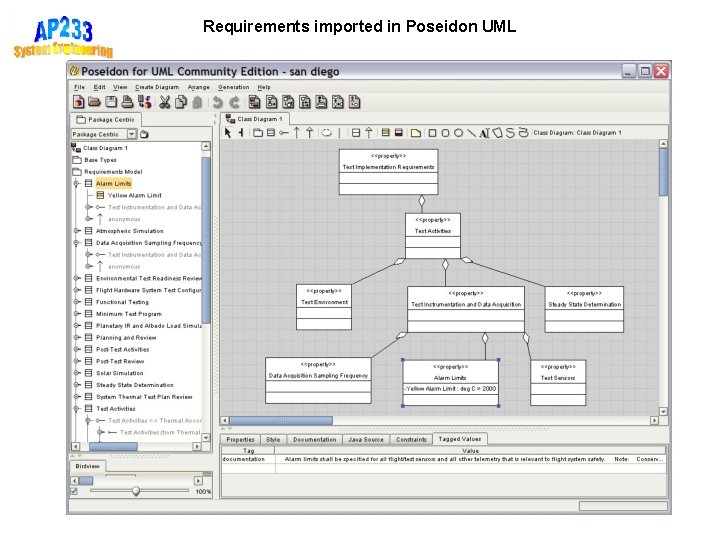Select the Class Diagram 1 tab
Screen dimensions: 720x540
254,119
